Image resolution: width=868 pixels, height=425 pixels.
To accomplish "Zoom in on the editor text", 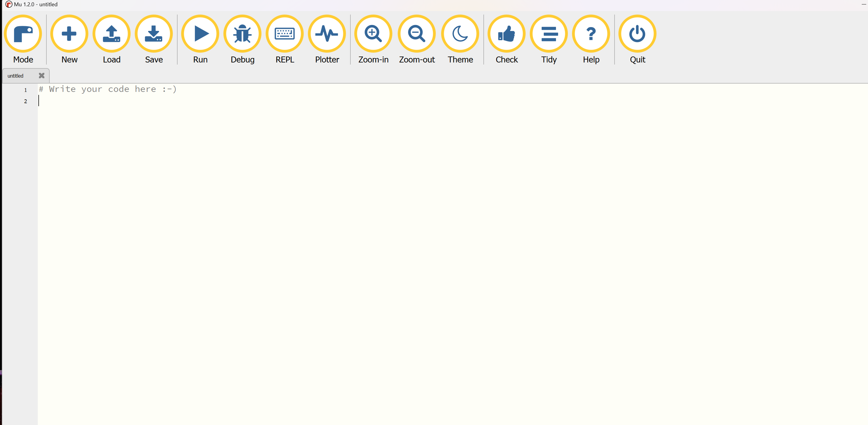I will tap(373, 34).
